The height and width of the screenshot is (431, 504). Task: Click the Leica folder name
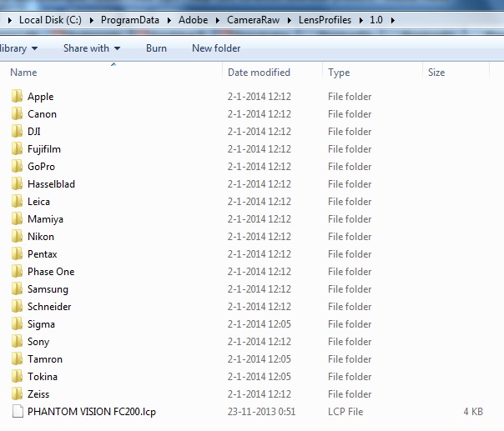[38, 202]
